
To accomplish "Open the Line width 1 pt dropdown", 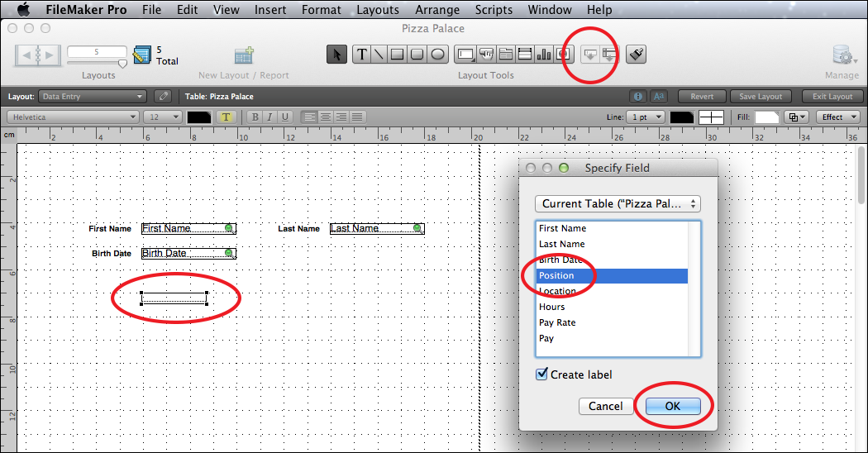I will (x=646, y=117).
